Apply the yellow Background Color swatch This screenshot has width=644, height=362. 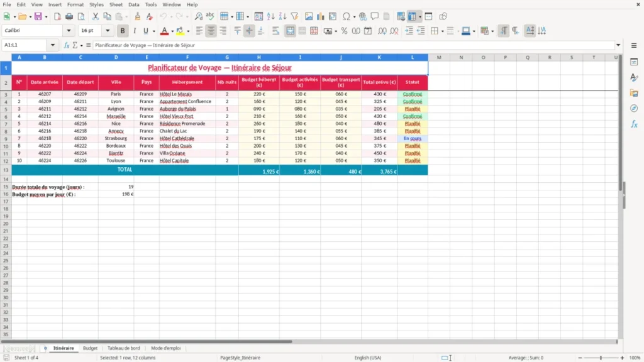(x=180, y=31)
